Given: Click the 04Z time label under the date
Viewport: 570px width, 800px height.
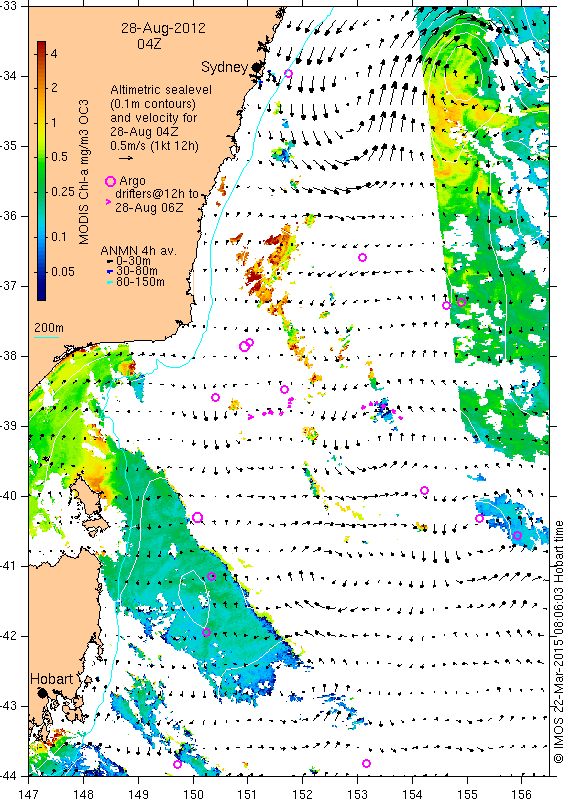Looking at the screenshot, I should [x=149, y=44].
